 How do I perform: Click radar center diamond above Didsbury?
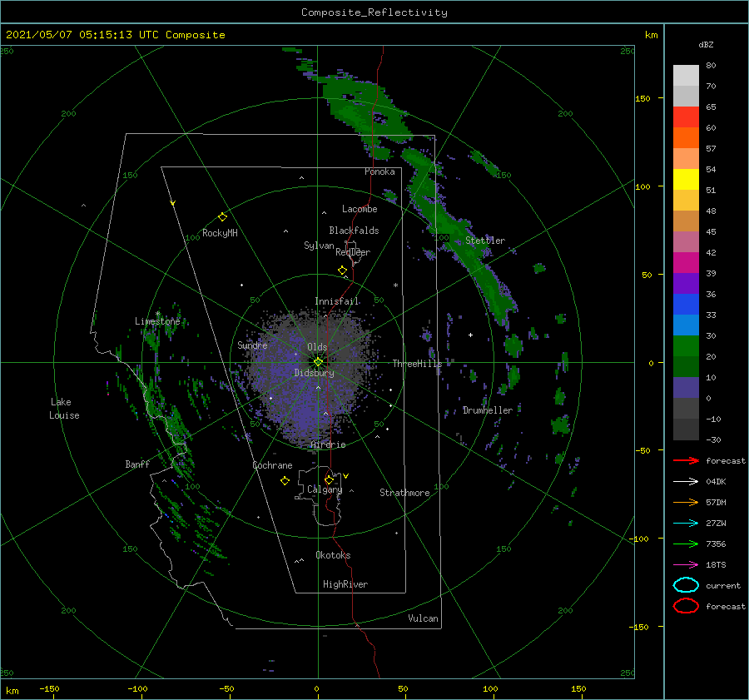[x=318, y=362]
